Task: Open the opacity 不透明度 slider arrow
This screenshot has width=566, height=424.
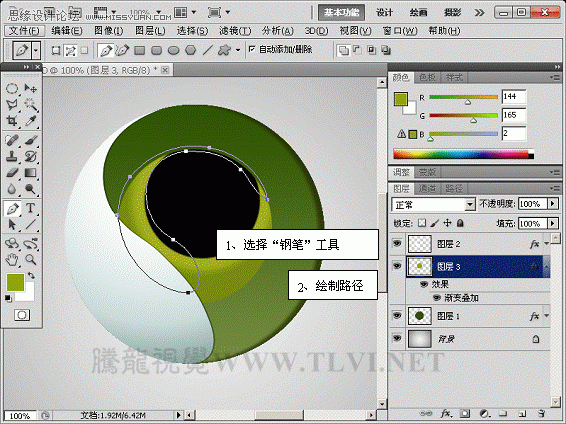Action: point(553,204)
